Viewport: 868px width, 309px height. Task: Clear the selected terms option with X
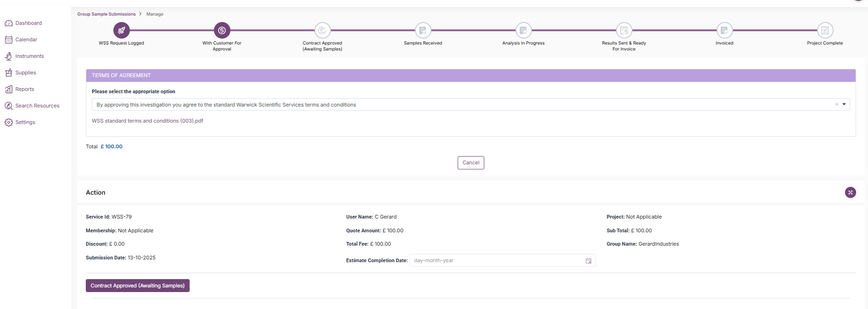click(x=836, y=105)
